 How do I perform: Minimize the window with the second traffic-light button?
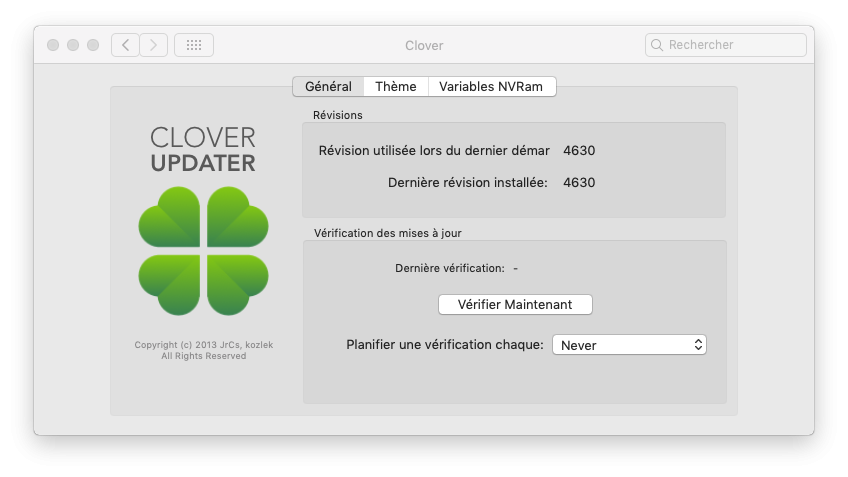(x=73, y=45)
